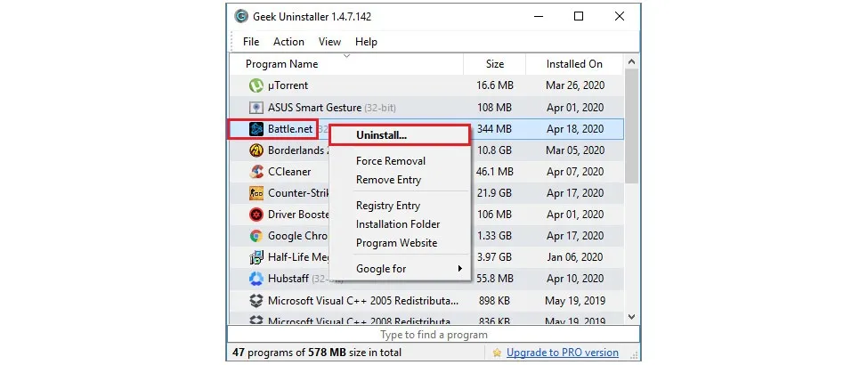Click the scrollbar up arrow
This screenshot has width=868, height=365.
tap(631, 61)
